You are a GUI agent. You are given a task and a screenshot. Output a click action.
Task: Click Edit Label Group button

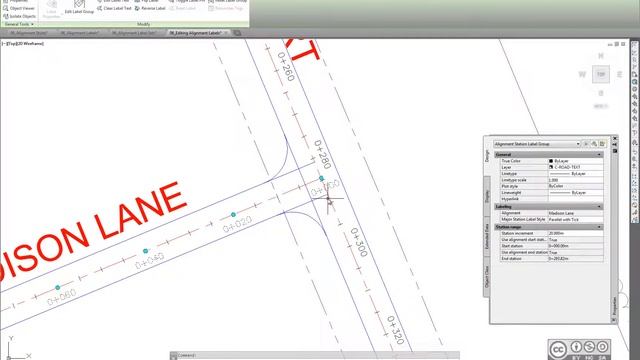click(x=79, y=7)
